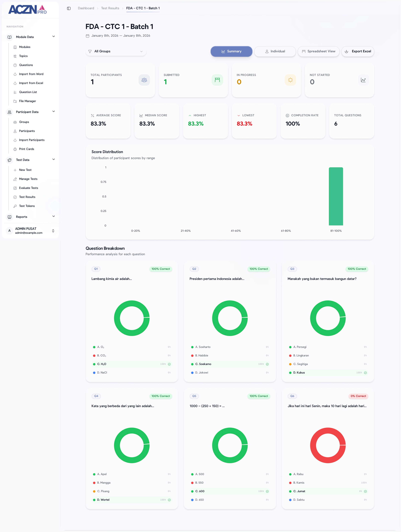The height and width of the screenshot is (532, 401).
Task: Select Print Cards under Participant Data
Action: [x=26, y=149]
